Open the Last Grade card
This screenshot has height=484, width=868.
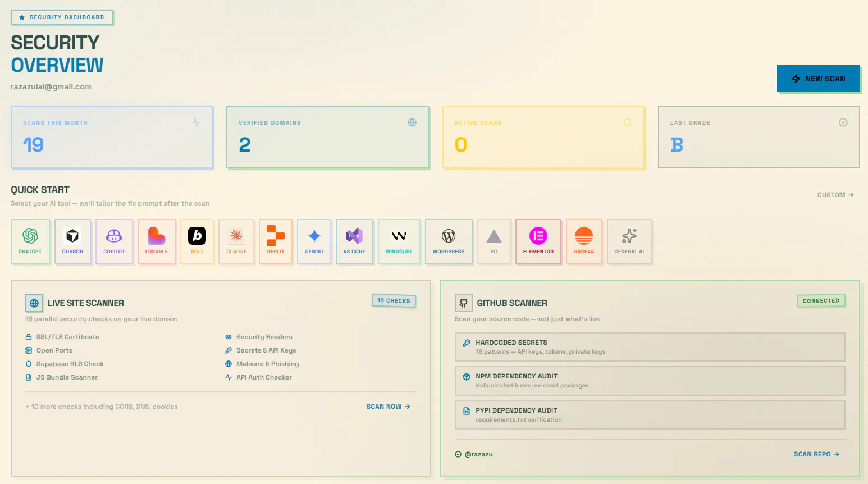point(759,137)
